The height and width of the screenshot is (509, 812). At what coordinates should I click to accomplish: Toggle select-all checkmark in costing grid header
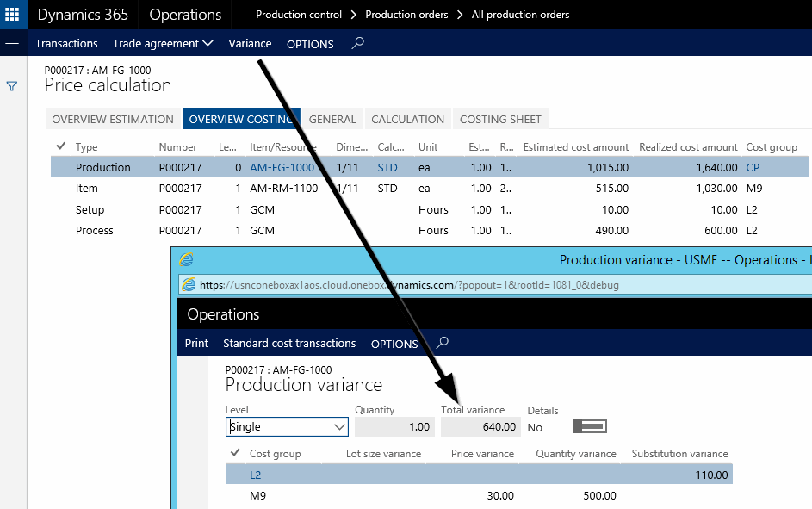60,146
